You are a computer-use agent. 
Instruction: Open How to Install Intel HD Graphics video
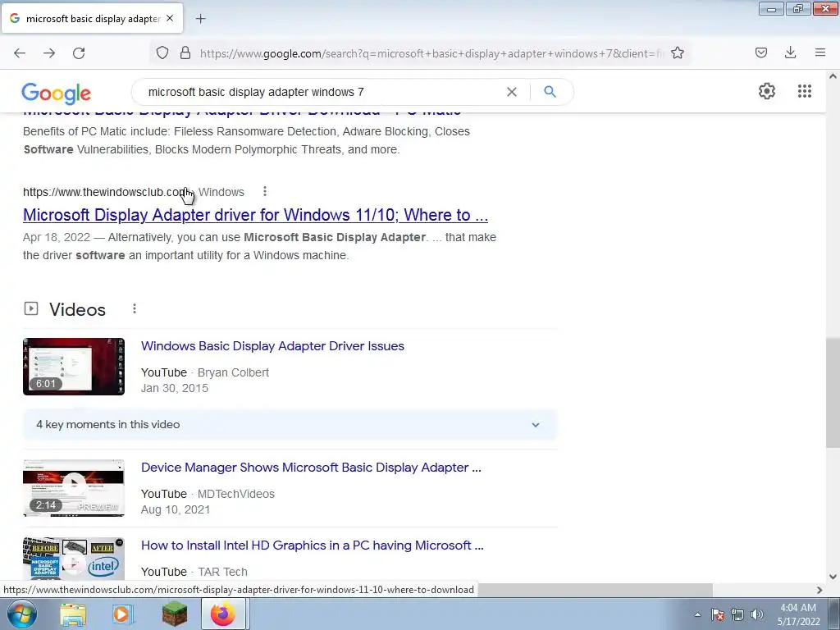tap(312, 546)
